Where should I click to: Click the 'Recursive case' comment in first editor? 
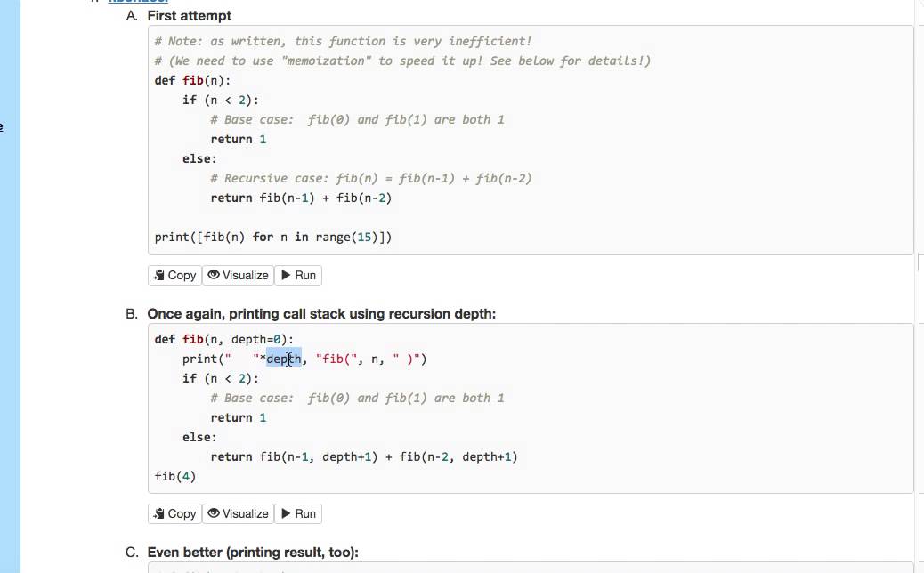pyautogui.click(x=371, y=178)
